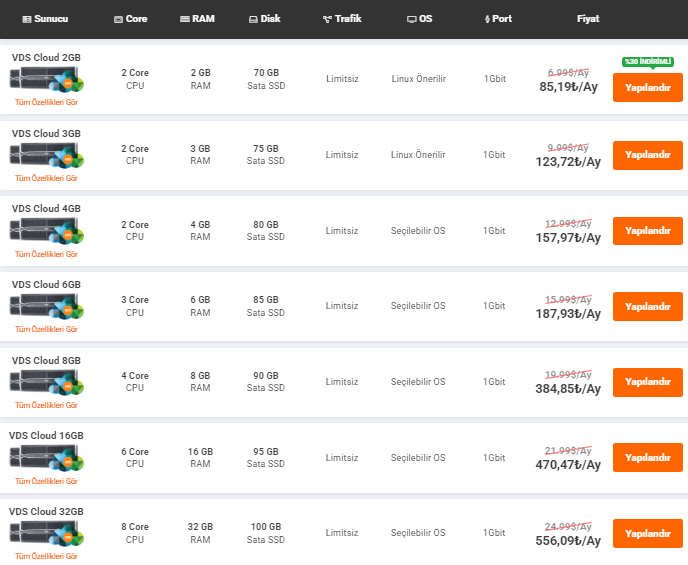The image size is (688, 565).
Task: Click the Disk column header icon
Action: click(253, 19)
